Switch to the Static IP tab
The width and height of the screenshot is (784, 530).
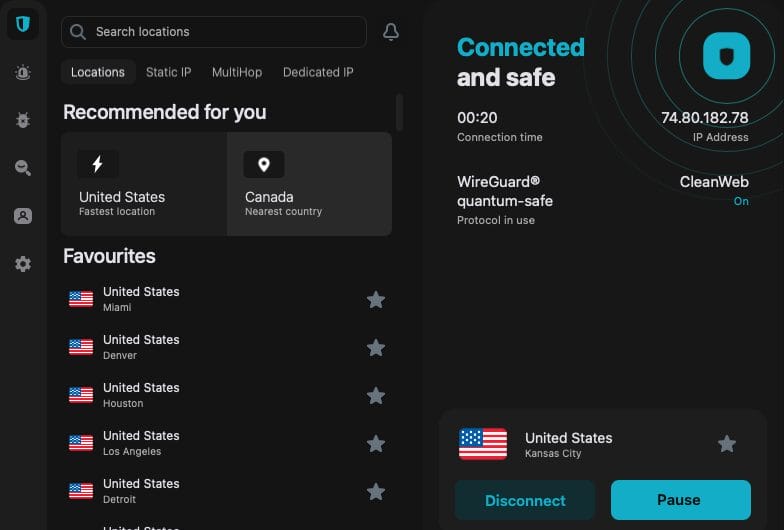[168, 72]
